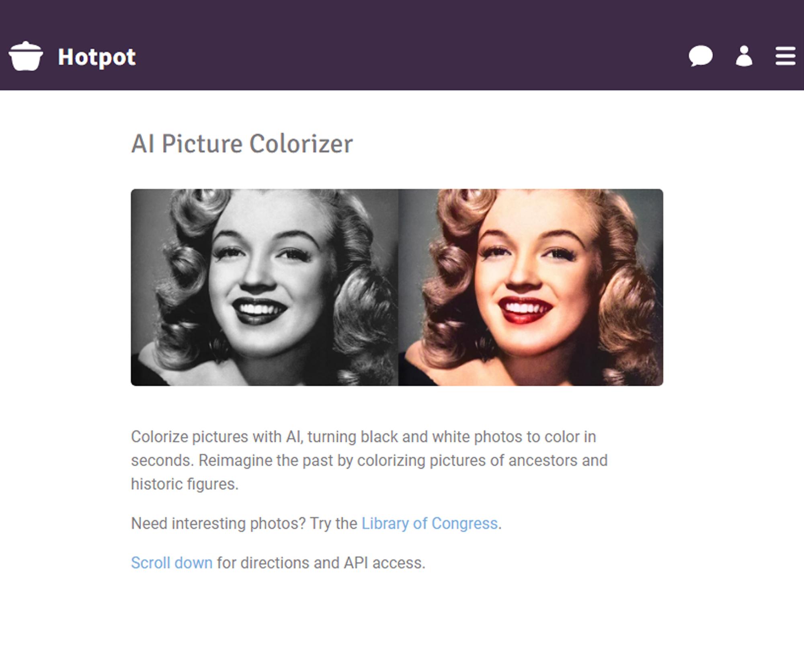Screen dimensions: 804x672
Task: Expand the hamburger menu icon
Action: [785, 56]
